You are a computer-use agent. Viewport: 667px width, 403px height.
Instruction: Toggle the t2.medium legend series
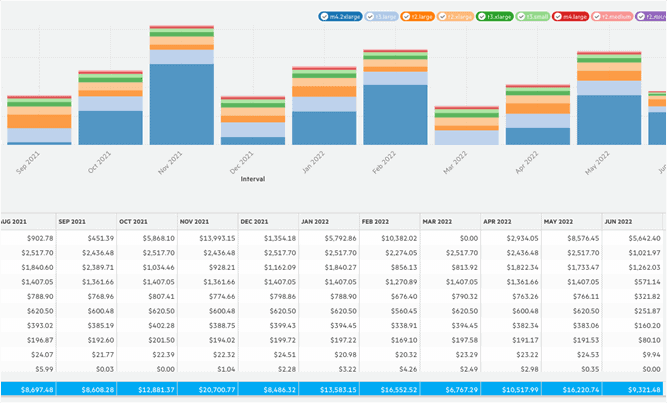click(612, 17)
